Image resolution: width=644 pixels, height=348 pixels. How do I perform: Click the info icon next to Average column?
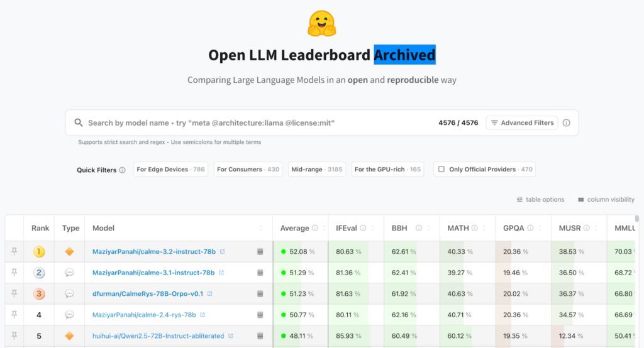click(314, 228)
